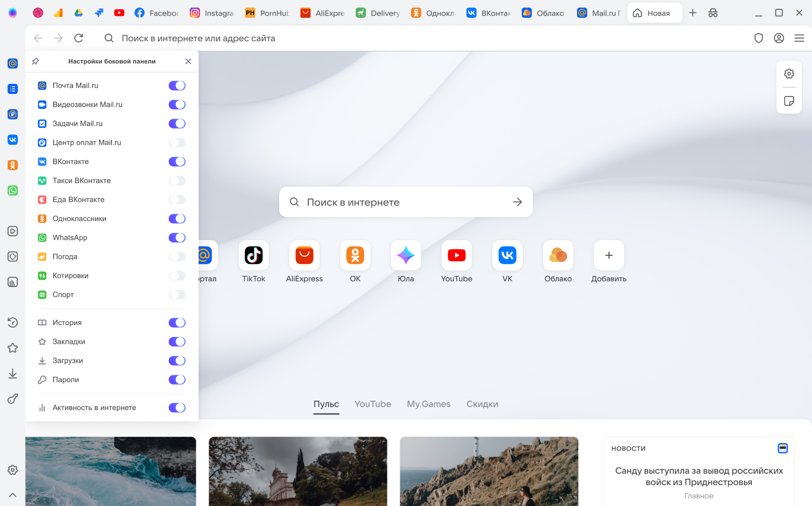Open the browser hamburger menu
The width and height of the screenshot is (812, 506).
799,38
